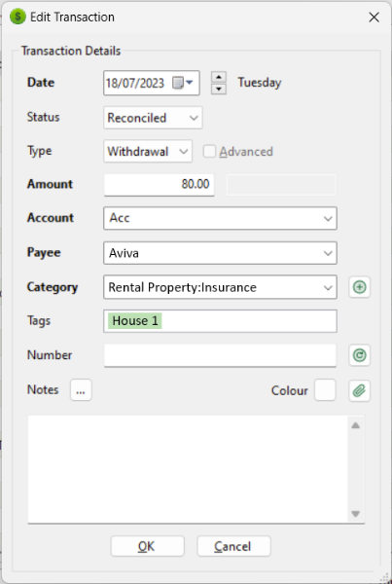This screenshot has height=584, width=392.
Task: Click the OK button
Action: tap(148, 546)
